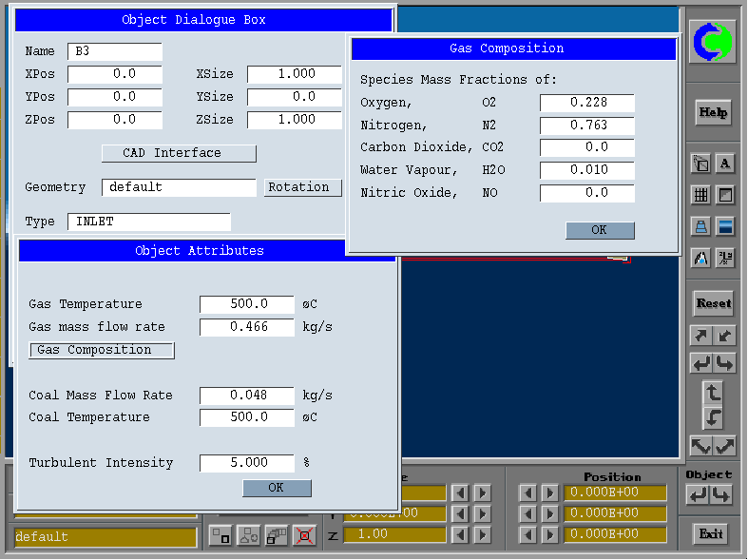Screen dimensions: 748x560
Task: Select the Gas Temperature input field
Action: pyautogui.click(x=247, y=304)
